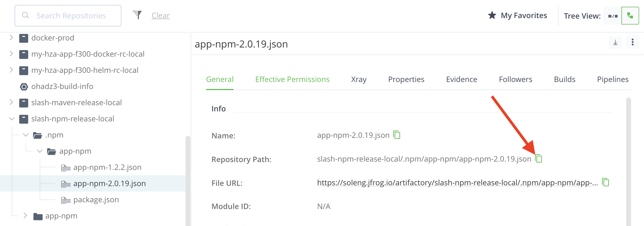The width and height of the screenshot is (644, 226).
Task: Click the ohadz3-build-info build icon
Action: tap(24, 87)
